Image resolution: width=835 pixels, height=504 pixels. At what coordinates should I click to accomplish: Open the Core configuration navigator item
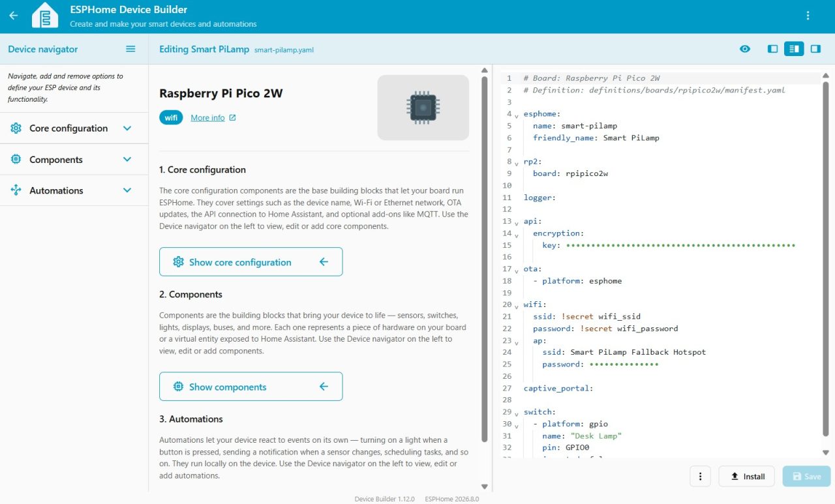tap(74, 128)
